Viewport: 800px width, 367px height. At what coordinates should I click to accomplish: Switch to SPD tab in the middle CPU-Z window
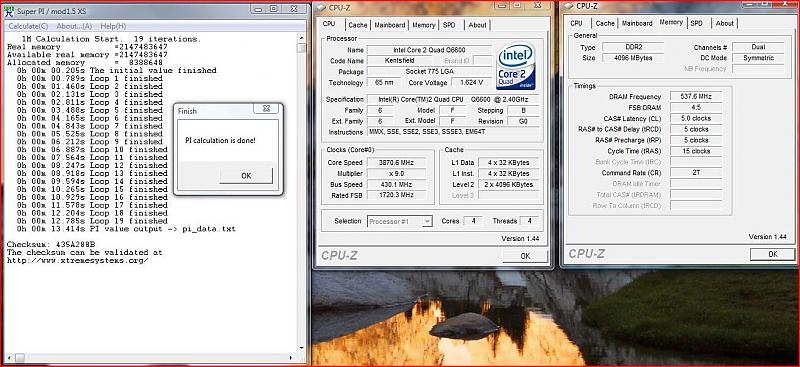[449, 25]
